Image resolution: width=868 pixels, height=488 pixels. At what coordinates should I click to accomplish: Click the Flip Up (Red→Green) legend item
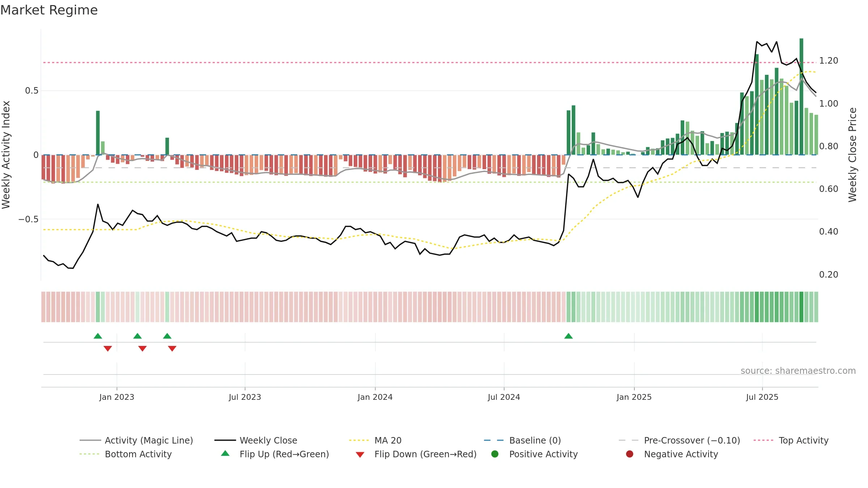(275, 454)
